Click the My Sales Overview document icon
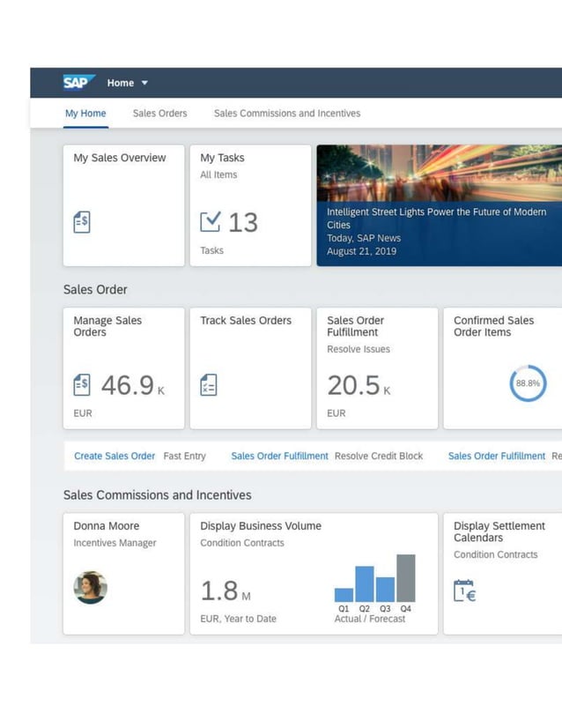 [82, 222]
